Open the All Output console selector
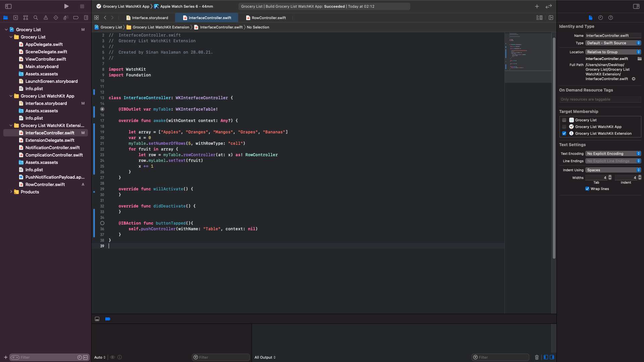The image size is (644, 362). point(265,357)
